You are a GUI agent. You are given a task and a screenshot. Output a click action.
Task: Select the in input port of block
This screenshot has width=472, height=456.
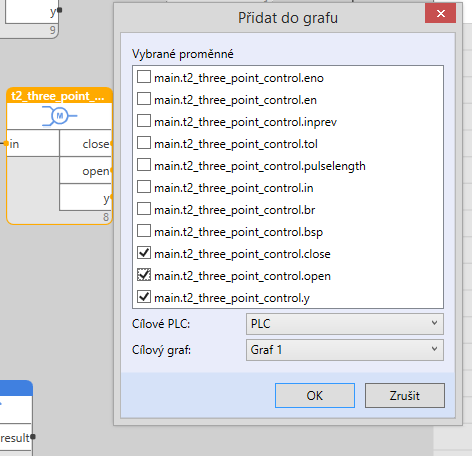(6, 144)
